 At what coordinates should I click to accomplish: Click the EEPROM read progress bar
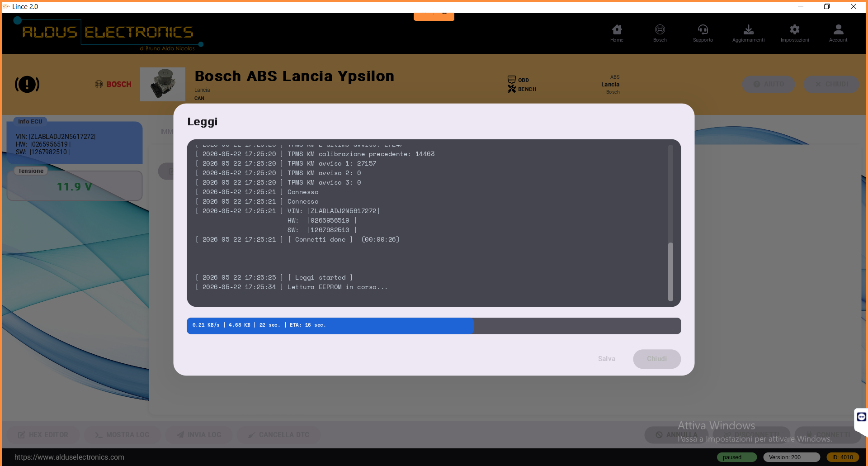tap(434, 326)
